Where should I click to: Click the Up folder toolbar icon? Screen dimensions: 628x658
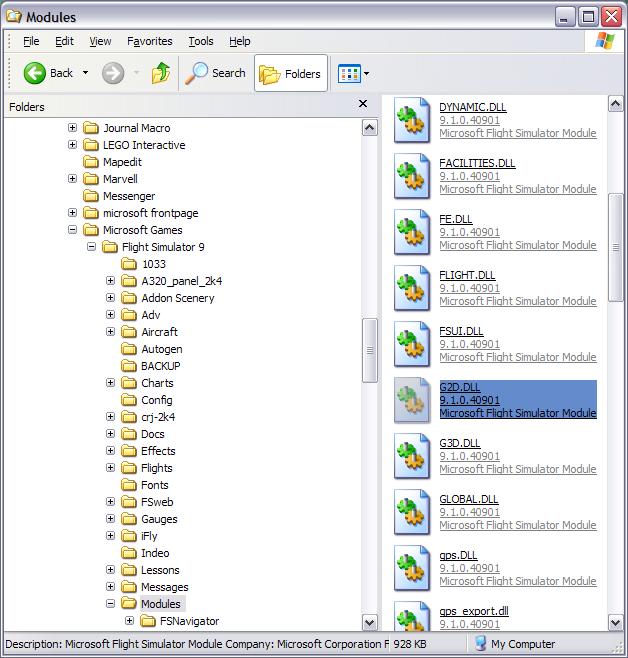(x=160, y=73)
